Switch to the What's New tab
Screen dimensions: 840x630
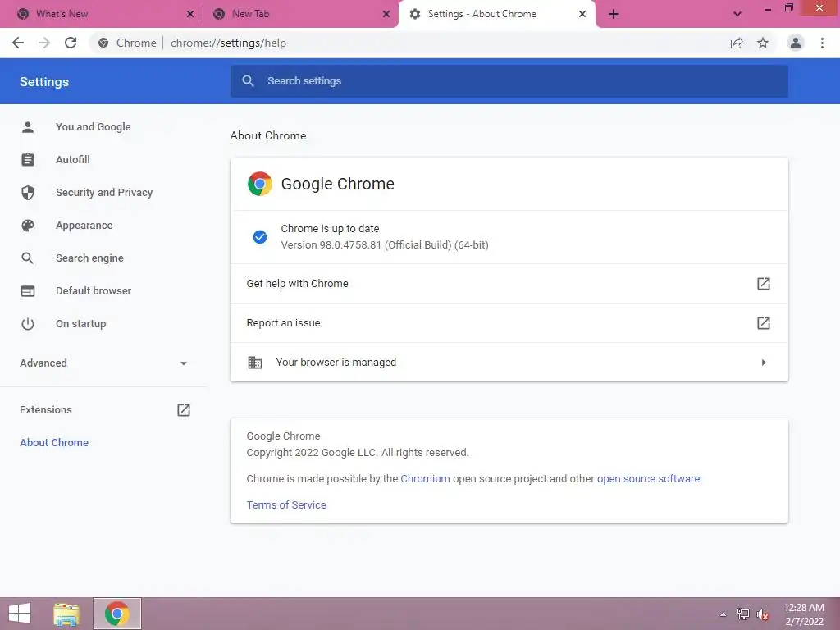point(101,14)
